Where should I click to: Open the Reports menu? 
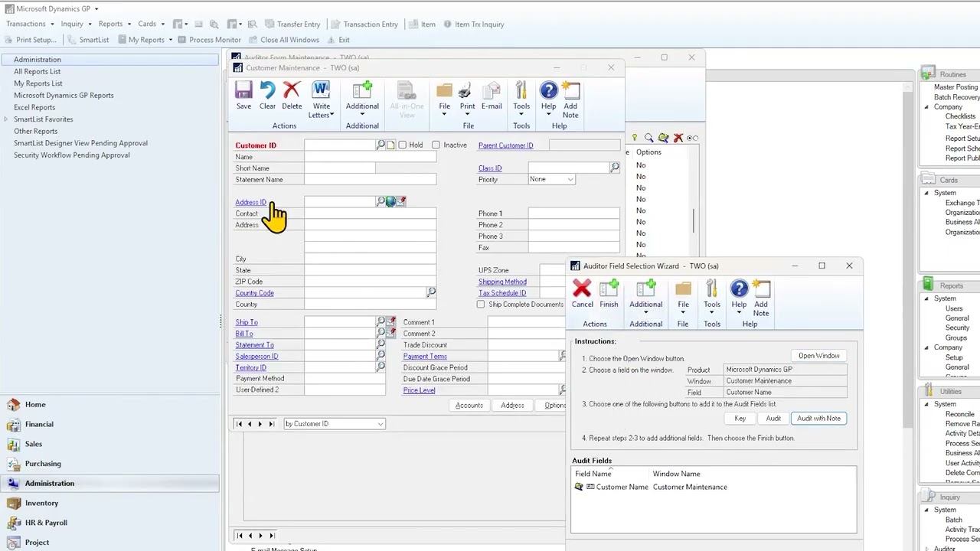tap(114, 24)
